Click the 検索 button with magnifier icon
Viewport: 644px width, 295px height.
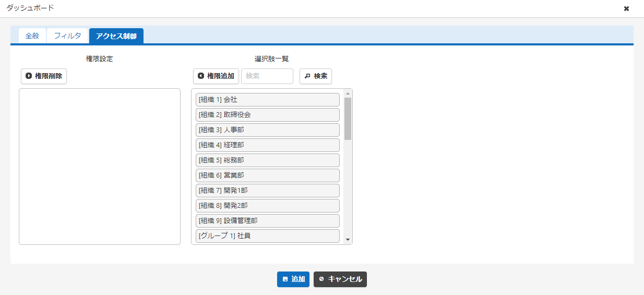[316, 76]
